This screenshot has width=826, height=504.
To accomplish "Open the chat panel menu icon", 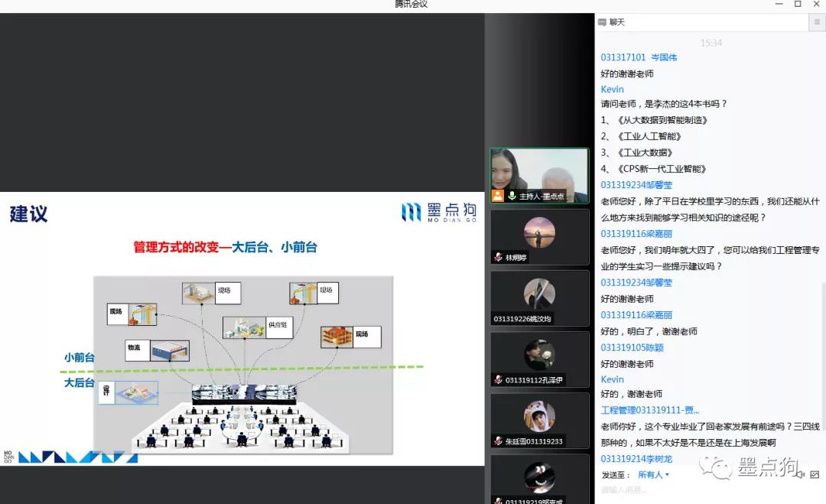I will coord(817,23).
